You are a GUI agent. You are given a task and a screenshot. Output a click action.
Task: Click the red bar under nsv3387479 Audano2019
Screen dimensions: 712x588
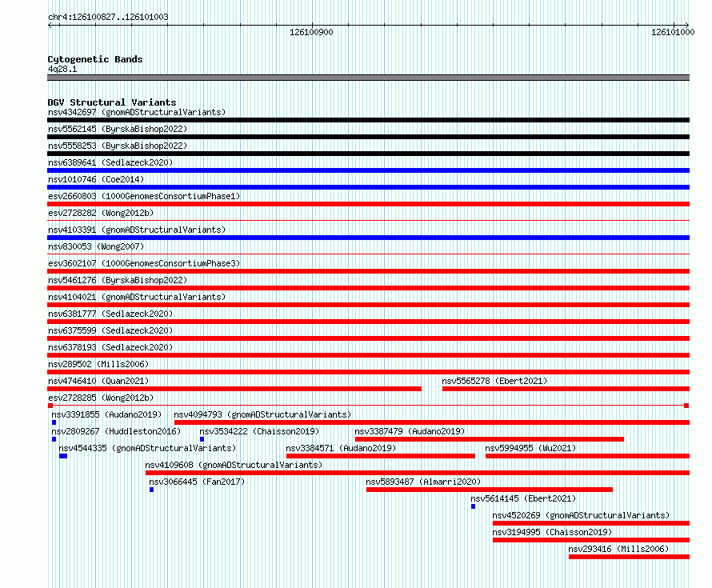(490, 439)
